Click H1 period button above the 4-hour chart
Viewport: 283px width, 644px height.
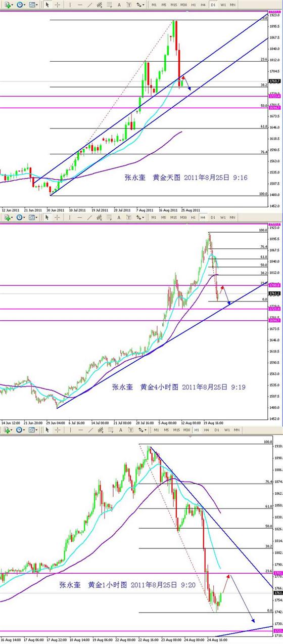coord(194,217)
